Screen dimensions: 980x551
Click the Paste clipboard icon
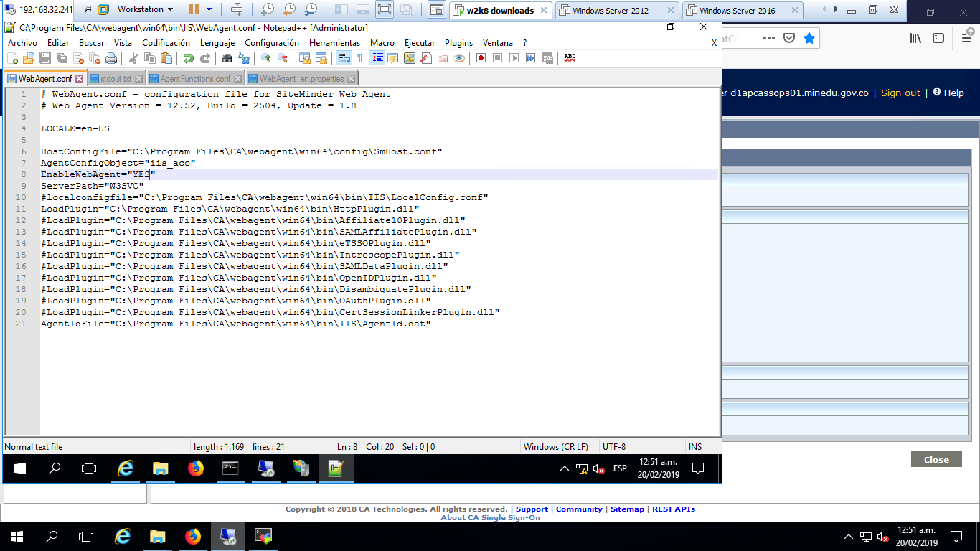(166, 58)
